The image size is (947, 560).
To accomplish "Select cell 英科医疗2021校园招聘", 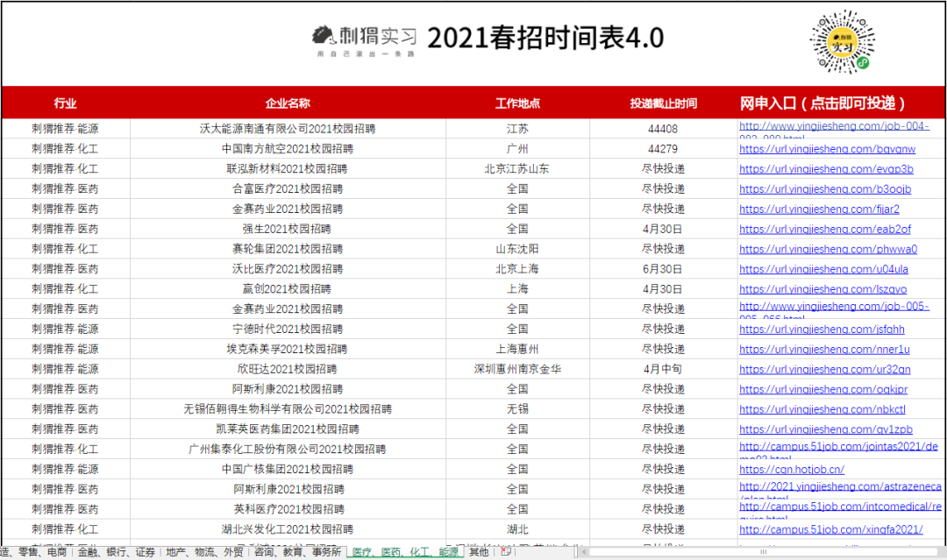I will tap(288, 509).
